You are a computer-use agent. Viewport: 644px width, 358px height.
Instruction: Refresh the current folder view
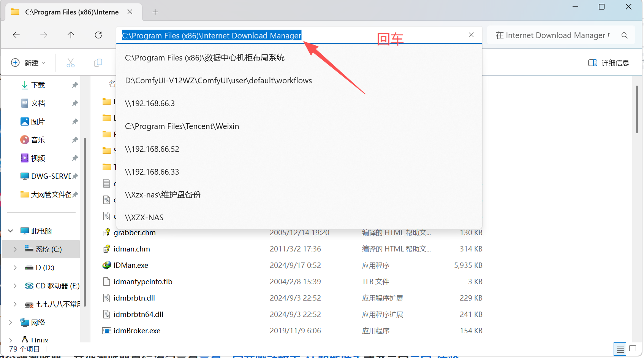pyautogui.click(x=98, y=35)
